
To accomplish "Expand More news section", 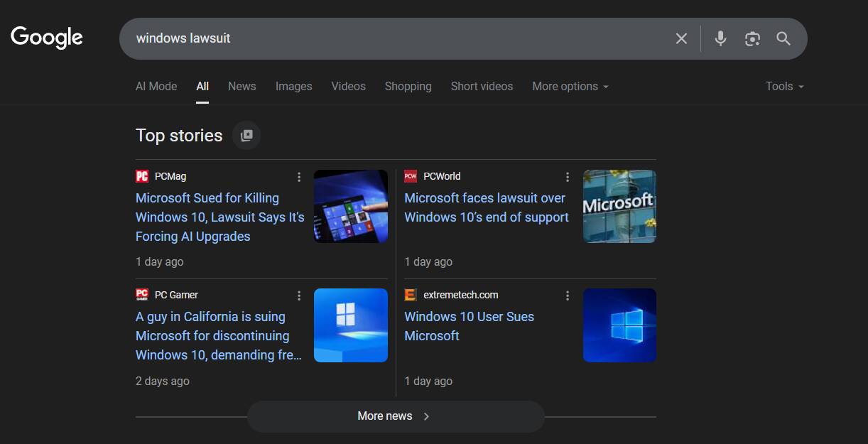I will click(x=395, y=416).
